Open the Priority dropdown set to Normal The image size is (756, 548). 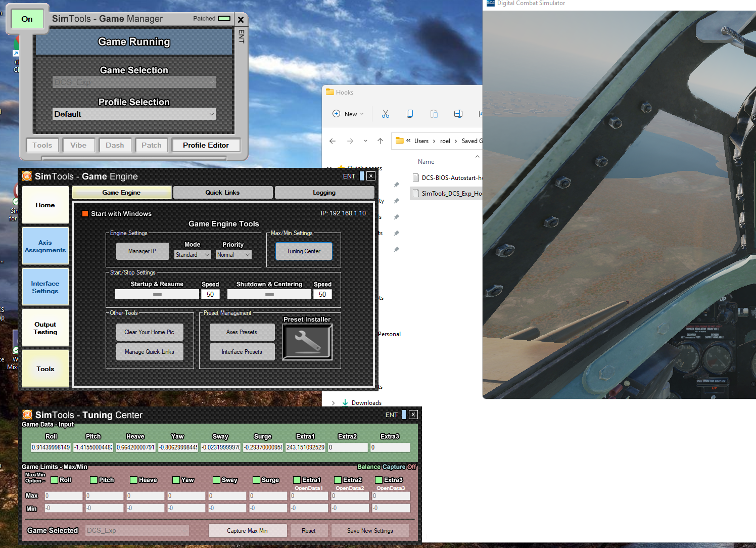pyautogui.click(x=233, y=255)
